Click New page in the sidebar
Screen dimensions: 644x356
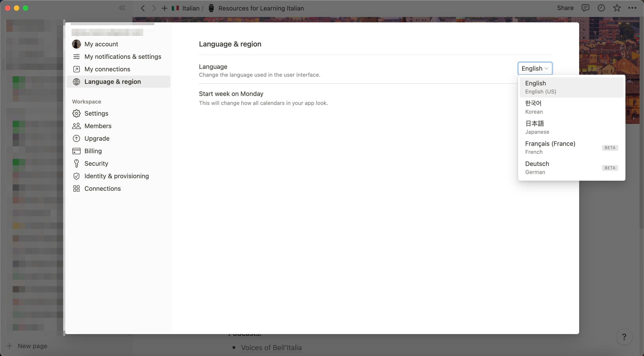[32, 346]
